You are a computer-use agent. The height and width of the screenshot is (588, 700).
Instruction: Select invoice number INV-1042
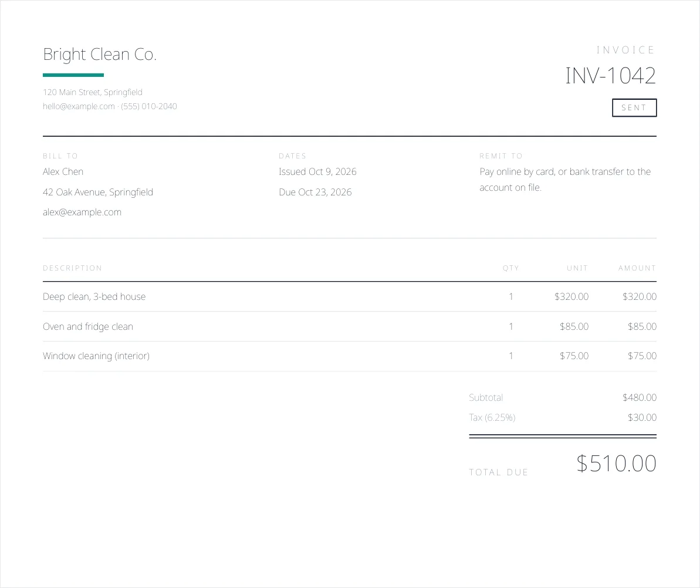pos(610,76)
